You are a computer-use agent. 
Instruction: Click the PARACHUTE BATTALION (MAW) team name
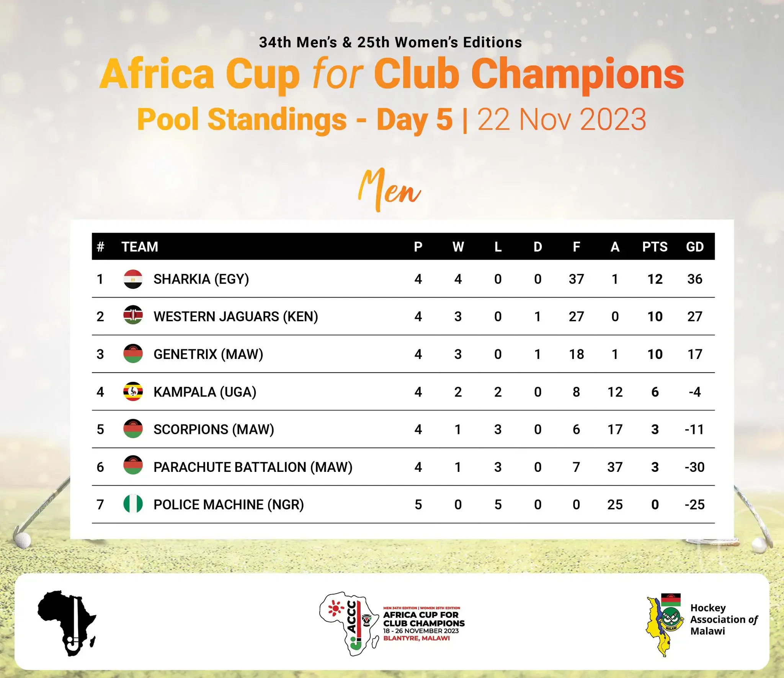pyautogui.click(x=253, y=467)
